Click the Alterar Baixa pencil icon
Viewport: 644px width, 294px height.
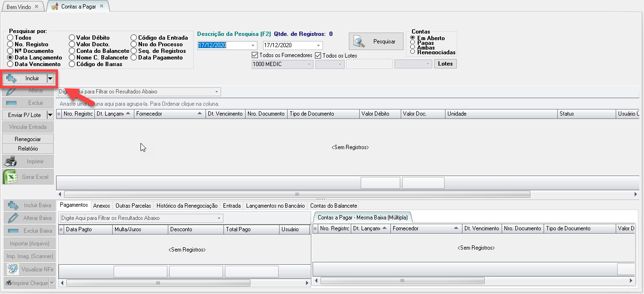pyautogui.click(x=13, y=218)
